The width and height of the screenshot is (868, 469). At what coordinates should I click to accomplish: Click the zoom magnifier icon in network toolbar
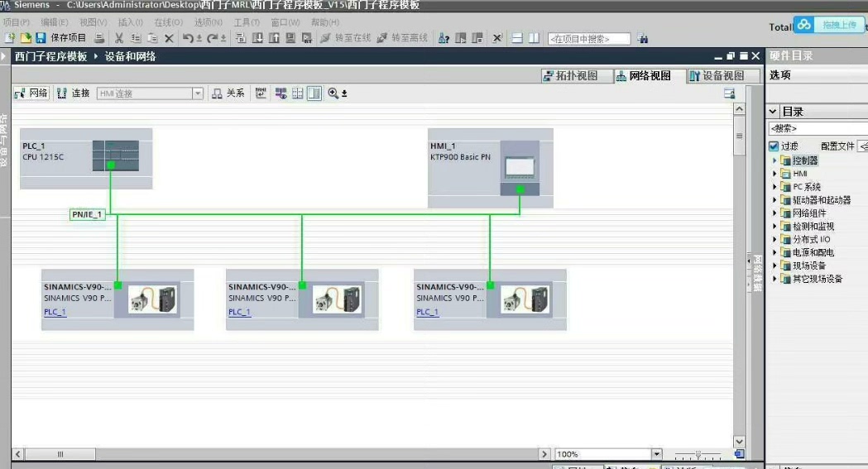click(x=333, y=93)
